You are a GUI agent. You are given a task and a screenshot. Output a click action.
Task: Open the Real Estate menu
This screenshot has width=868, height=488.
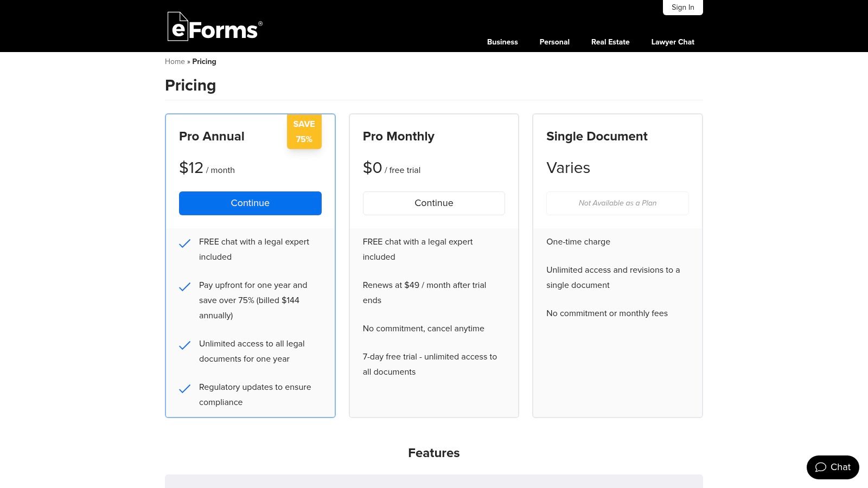610,42
